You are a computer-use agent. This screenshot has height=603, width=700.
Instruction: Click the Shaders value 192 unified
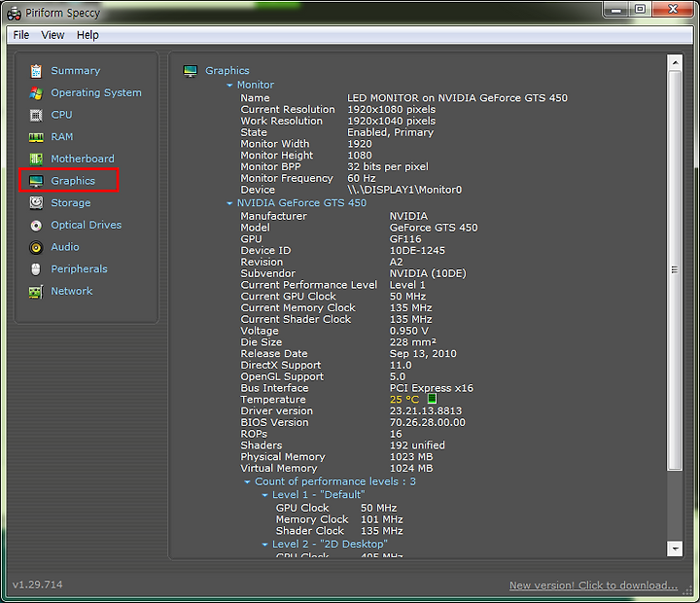click(x=417, y=445)
